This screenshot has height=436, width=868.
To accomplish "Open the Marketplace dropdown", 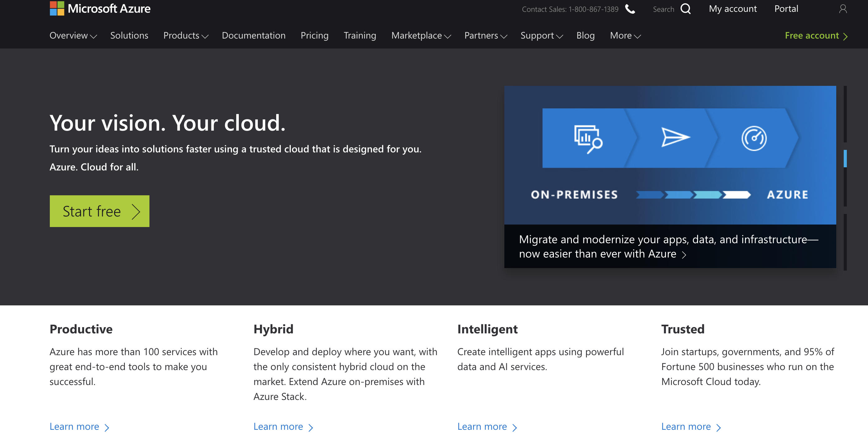I will point(421,36).
